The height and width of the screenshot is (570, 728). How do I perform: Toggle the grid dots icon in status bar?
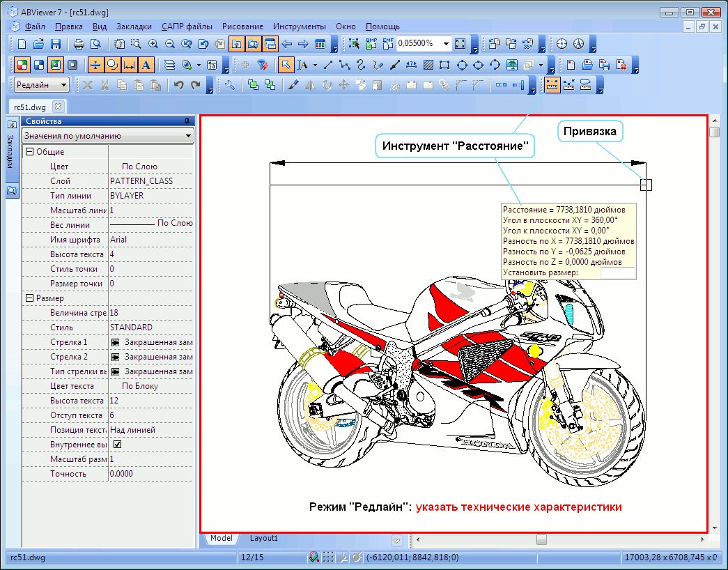328,557
